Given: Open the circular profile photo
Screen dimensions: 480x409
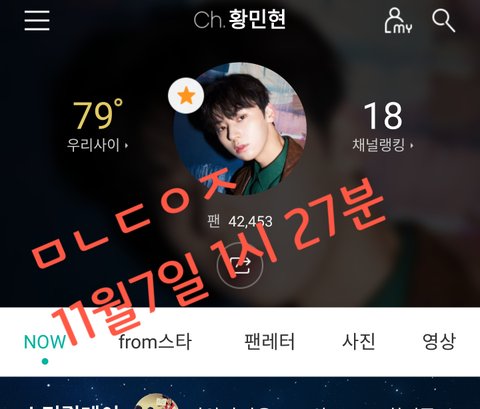Looking at the screenshot, I should [240, 129].
